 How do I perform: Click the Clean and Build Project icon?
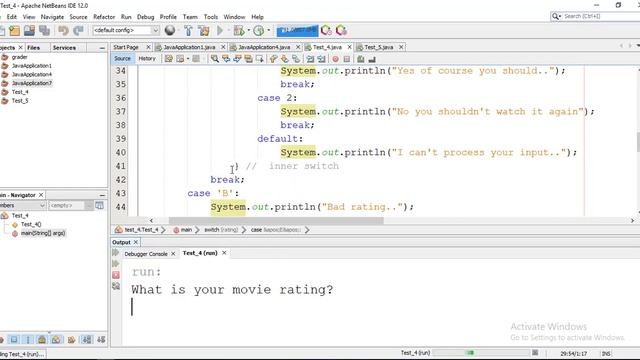(x=204, y=30)
